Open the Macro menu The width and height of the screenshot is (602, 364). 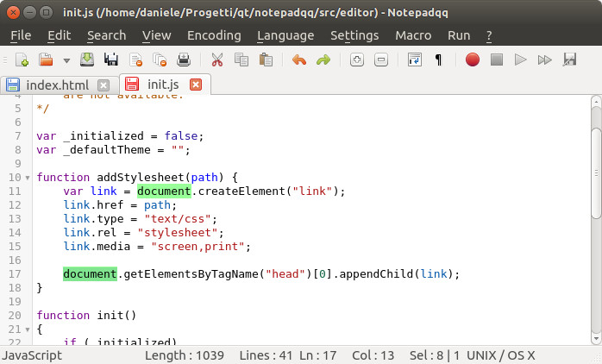pyautogui.click(x=413, y=35)
